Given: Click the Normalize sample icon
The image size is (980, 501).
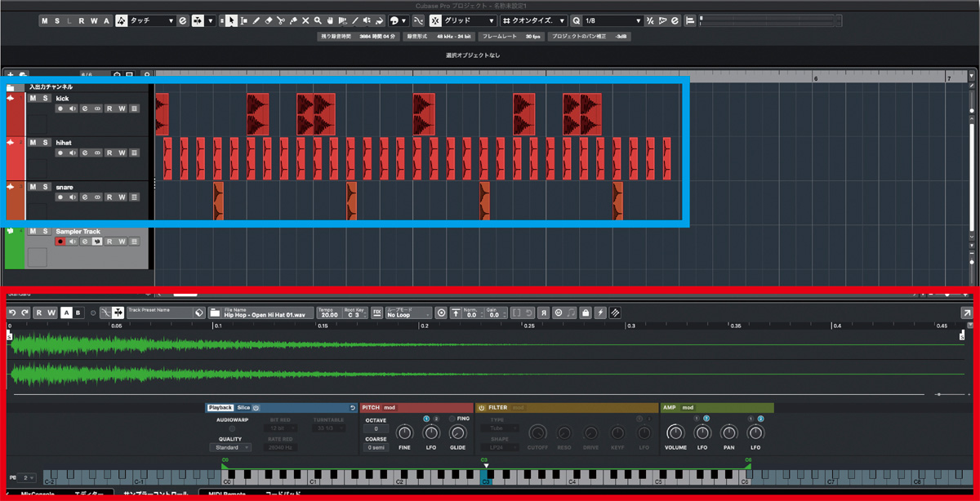Looking at the screenshot, I should 456,313.
